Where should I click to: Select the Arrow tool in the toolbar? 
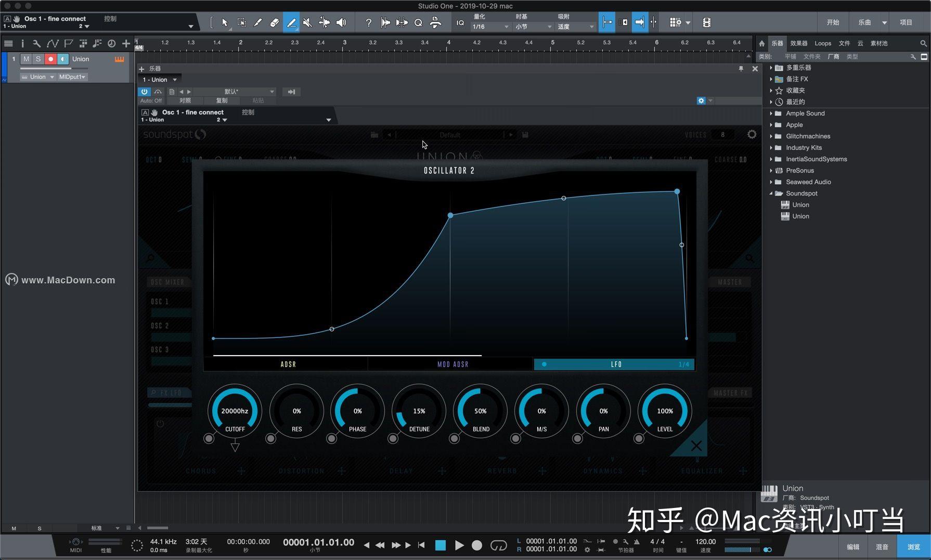225,22
